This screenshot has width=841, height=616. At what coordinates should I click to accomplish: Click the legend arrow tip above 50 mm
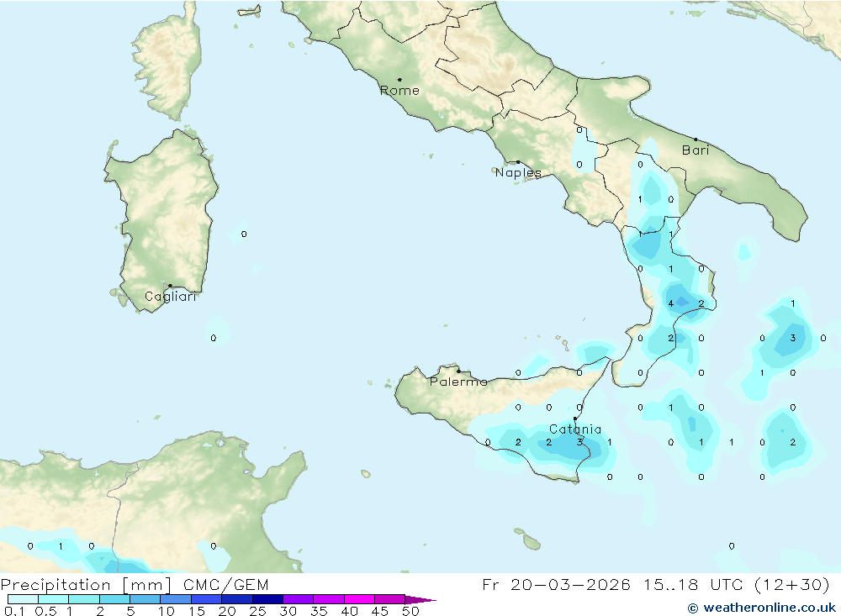[421, 600]
